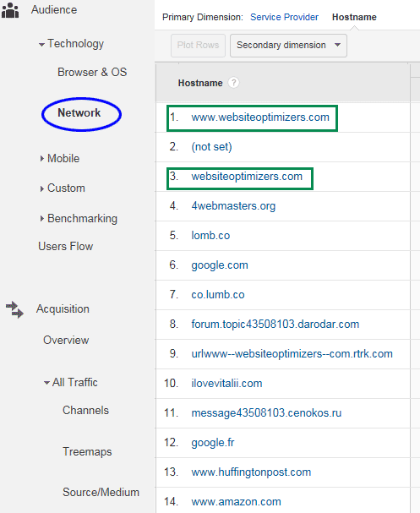Click the Plot Rows button

[x=198, y=46]
